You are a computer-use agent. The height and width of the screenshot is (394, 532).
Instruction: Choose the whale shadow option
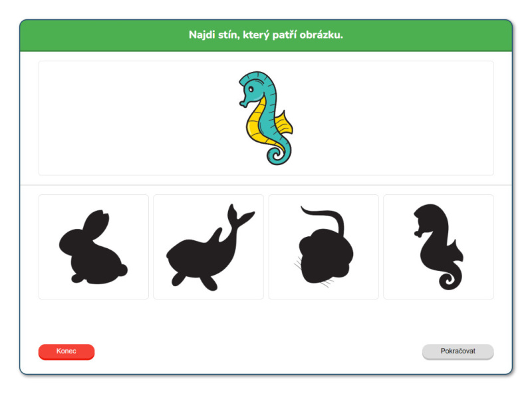coord(208,247)
